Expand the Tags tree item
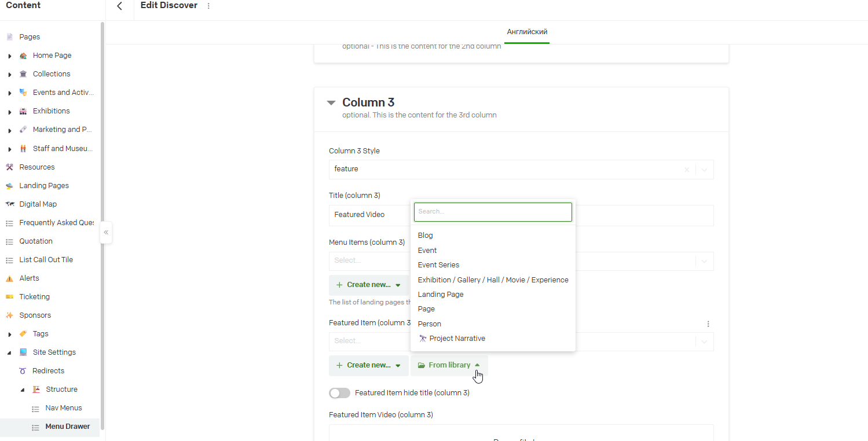The width and height of the screenshot is (868, 441). click(10, 335)
